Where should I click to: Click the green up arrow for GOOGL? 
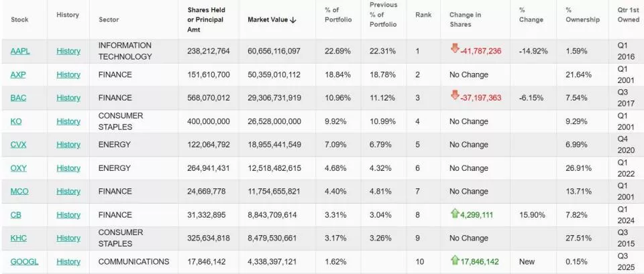tap(454, 261)
